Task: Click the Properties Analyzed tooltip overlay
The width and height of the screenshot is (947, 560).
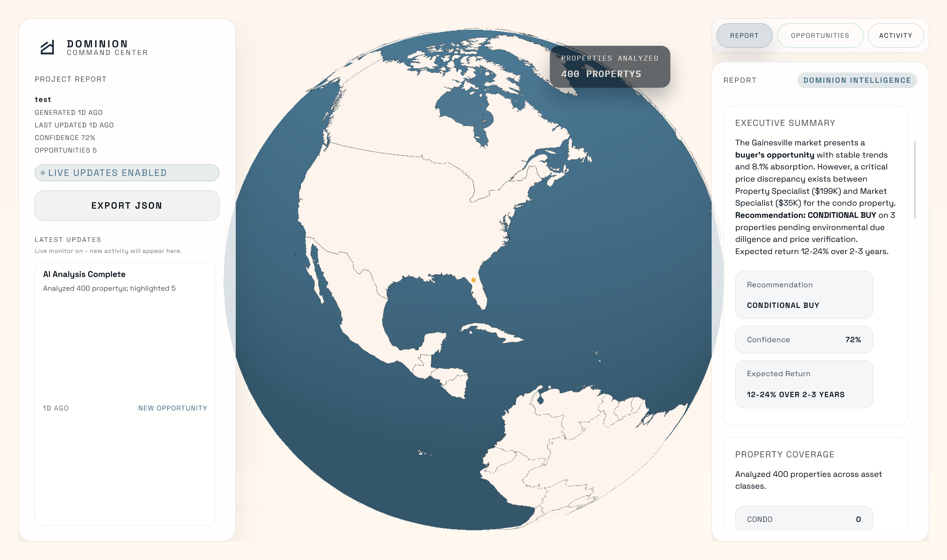Action: tap(609, 67)
